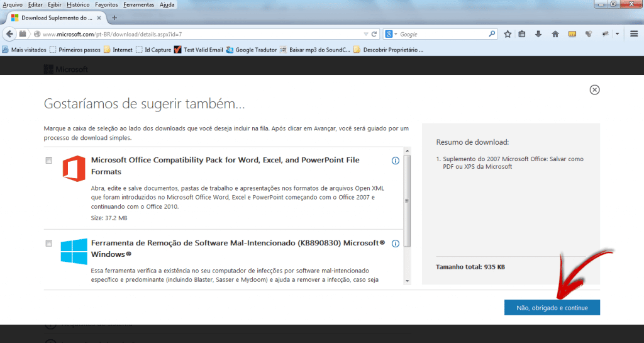Viewport: 644px width, 343px height.
Task: Show bookmarks list icon
Action: tap(522, 34)
